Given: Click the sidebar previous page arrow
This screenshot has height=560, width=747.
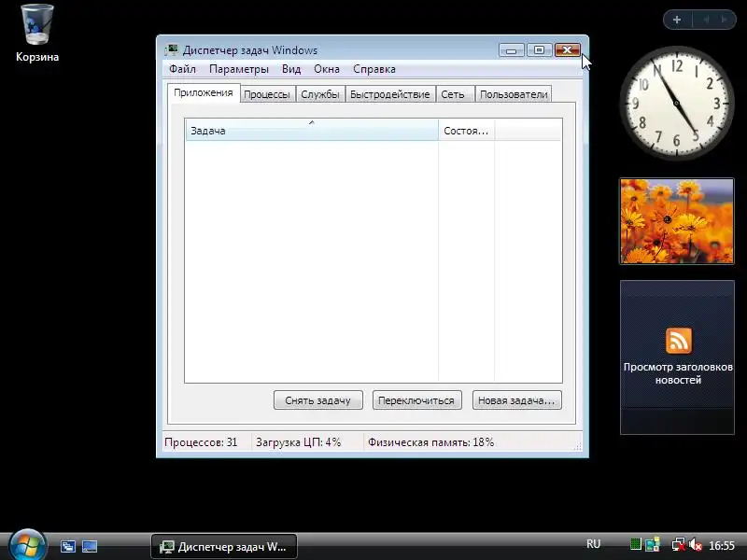Looking at the screenshot, I should [x=706, y=20].
